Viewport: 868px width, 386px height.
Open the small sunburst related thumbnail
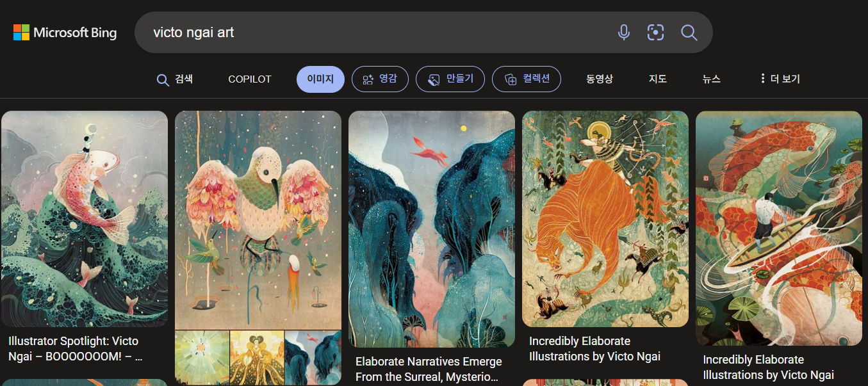point(202,358)
